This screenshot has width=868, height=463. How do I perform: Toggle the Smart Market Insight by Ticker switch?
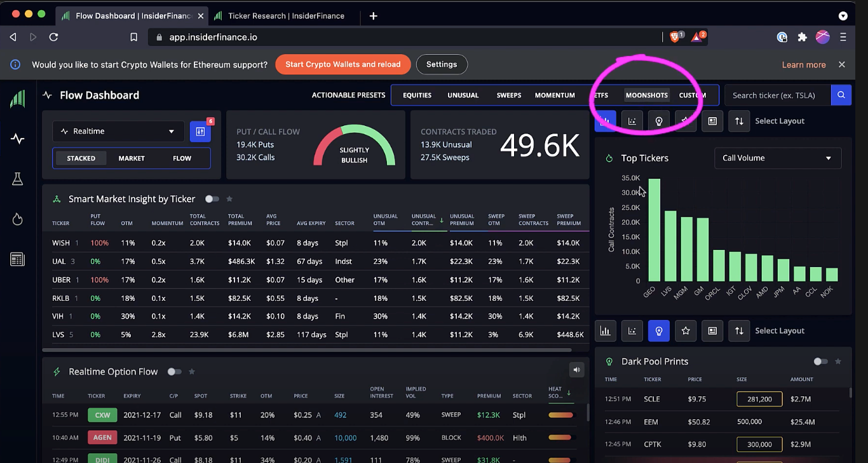tap(212, 199)
